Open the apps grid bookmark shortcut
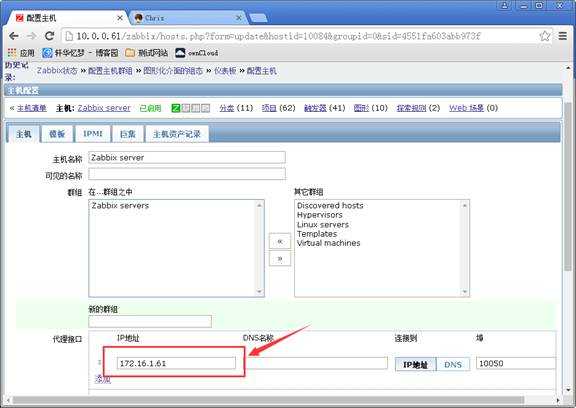This screenshot has height=408, width=576. [x=21, y=53]
